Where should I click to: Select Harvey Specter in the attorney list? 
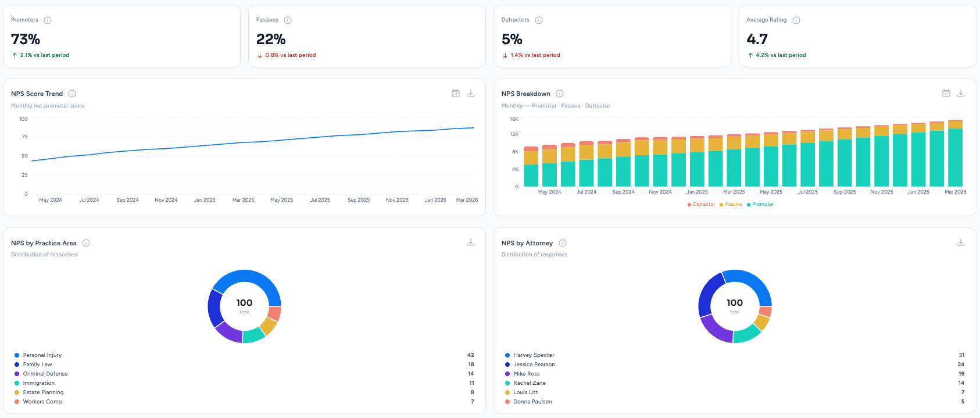click(735, 355)
